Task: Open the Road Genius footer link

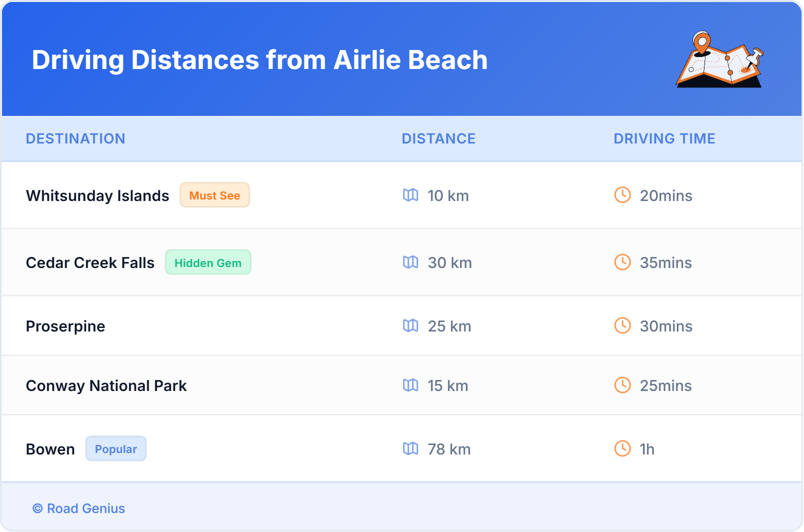Action: [79, 508]
